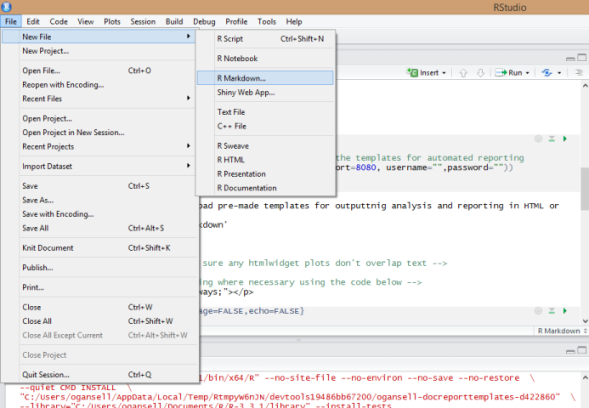
Task: Create a new R Presentation
Action: [265, 174]
